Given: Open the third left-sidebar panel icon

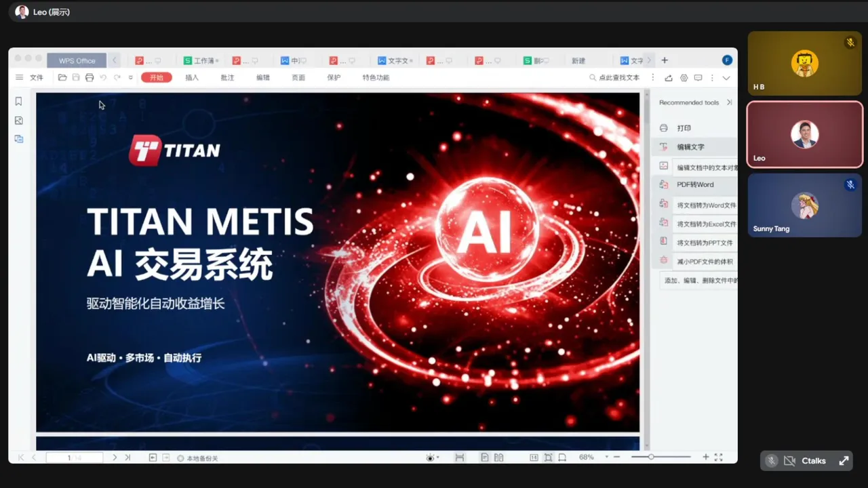Looking at the screenshot, I should click(x=19, y=139).
